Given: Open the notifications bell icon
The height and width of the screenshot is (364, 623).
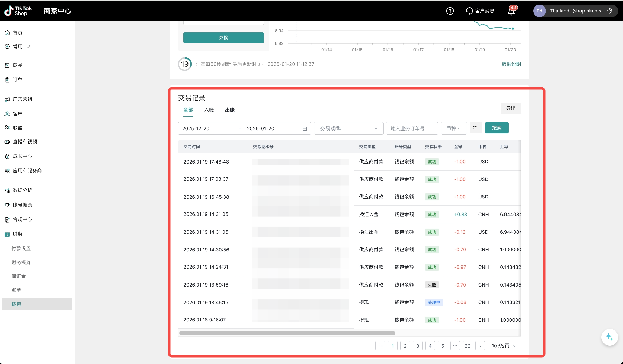Looking at the screenshot, I should tap(511, 11).
